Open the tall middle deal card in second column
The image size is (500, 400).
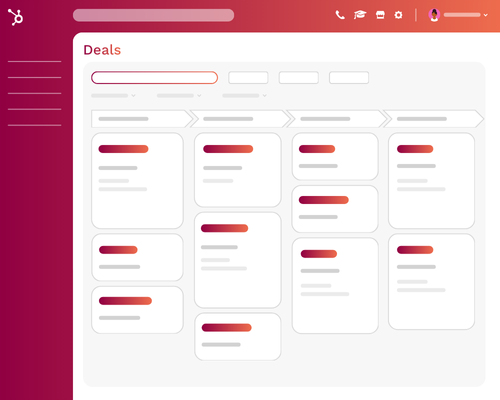point(238,260)
